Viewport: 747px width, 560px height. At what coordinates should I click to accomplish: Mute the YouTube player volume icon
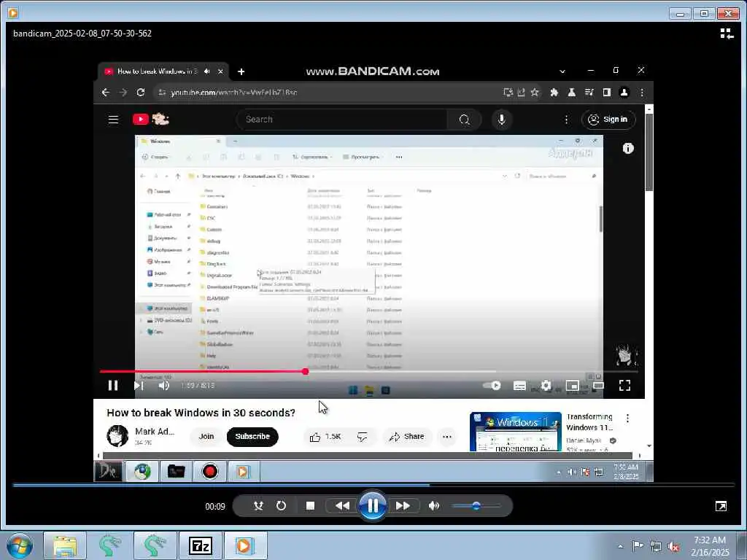[164, 385]
